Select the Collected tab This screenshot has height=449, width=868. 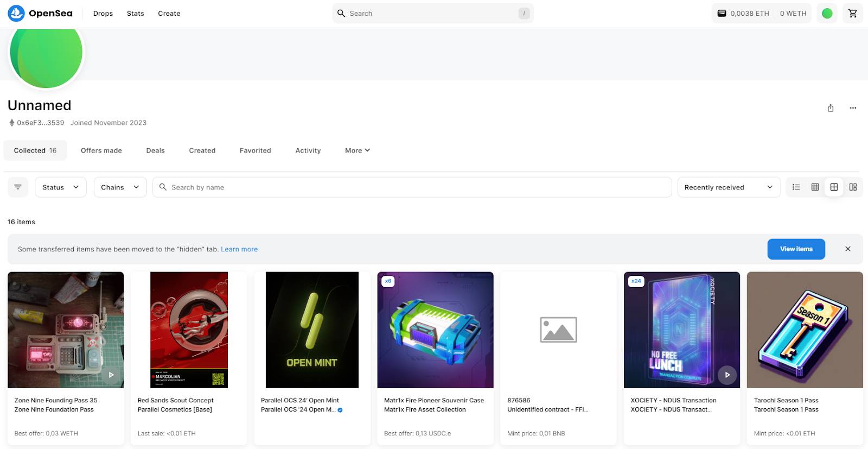[x=35, y=150]
